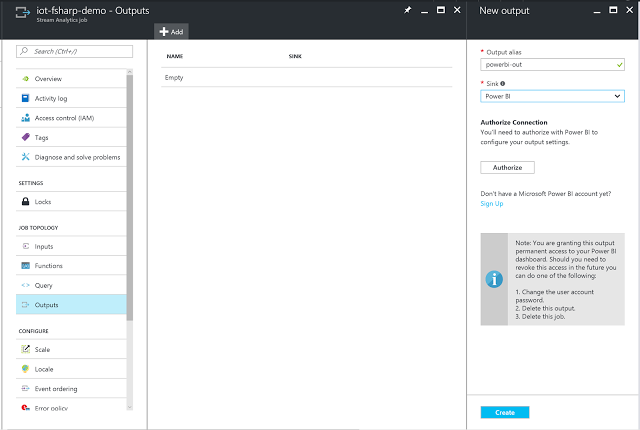Open Event ordering settings
This screenshot has height=430, width=640.
click(x=55, y=389)
